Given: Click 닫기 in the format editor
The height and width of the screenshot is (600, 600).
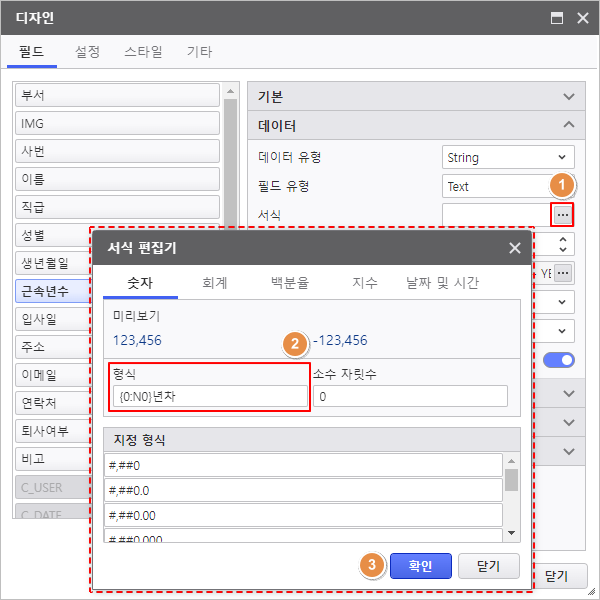Looking at the screenshot, I should 488,566.
